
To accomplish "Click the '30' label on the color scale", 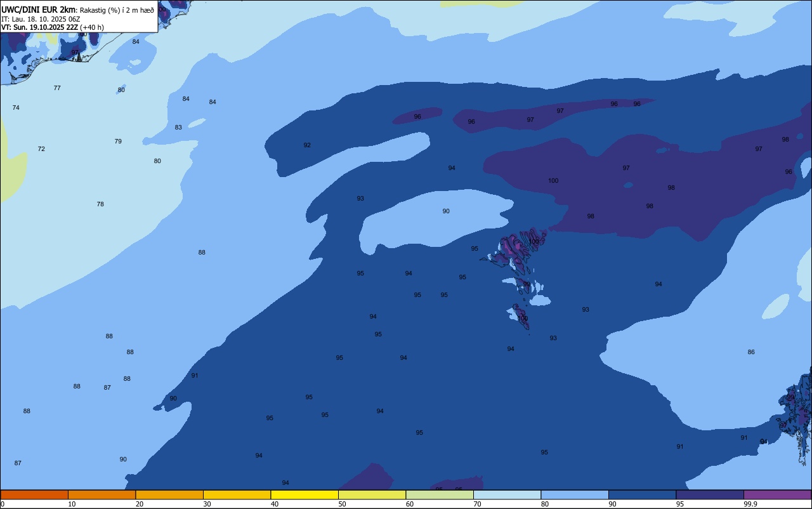I will click(207, 504).
